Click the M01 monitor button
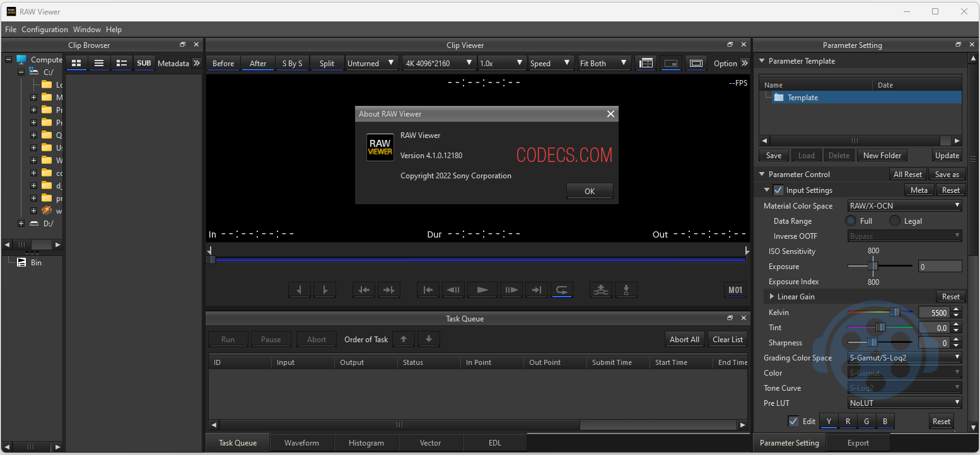 point(735,290)
